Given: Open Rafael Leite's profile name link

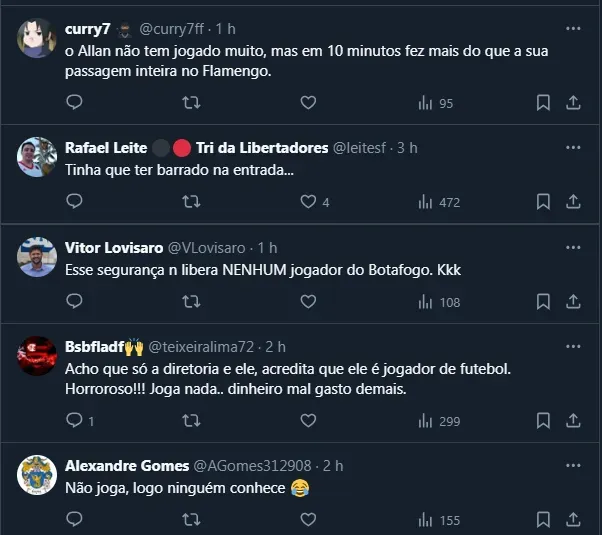Looking at the screenshot, I should tap(106, 148).
